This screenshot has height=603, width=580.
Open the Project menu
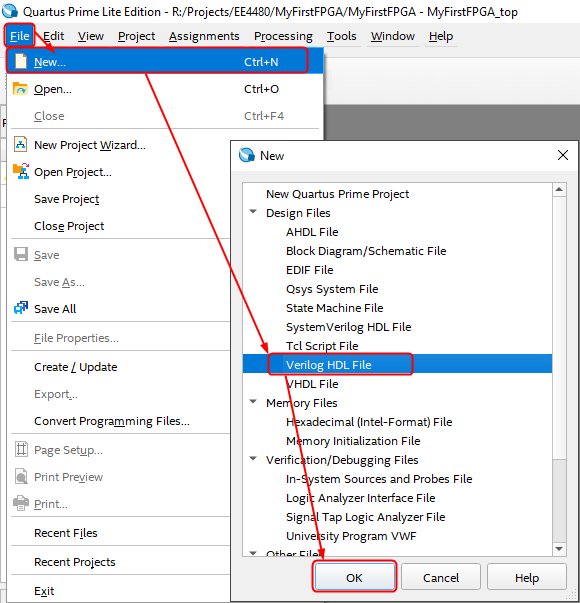pos(136,36)
